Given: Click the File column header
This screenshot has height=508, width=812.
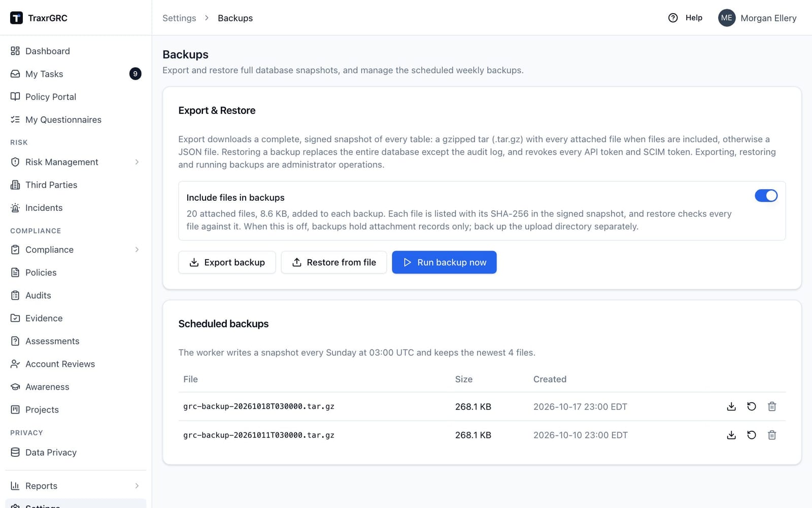Looking at the screenshot, I should point(190,379).
